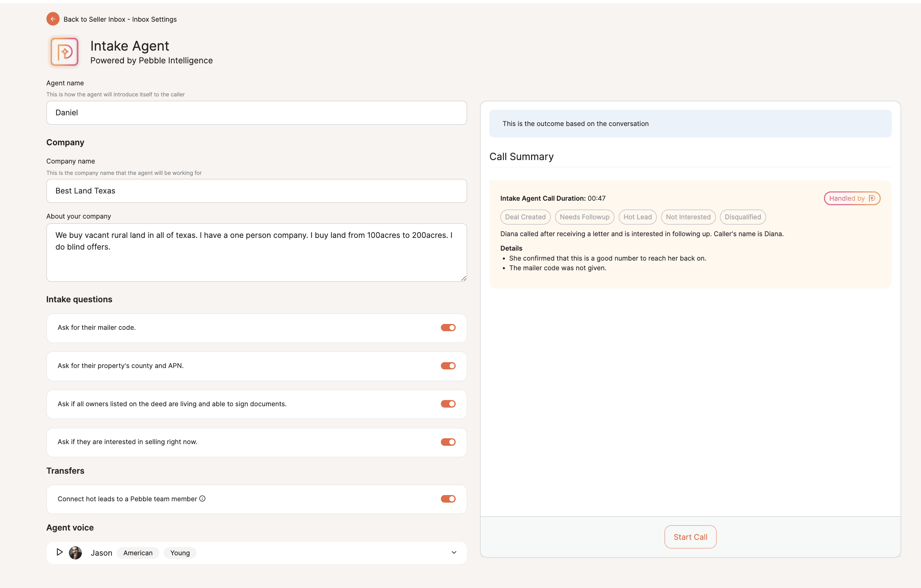Click Pebble icon in Handled by badge
The height and width of the screenshot is (588, 921).
pyautogui.click(x=872, y=198)
